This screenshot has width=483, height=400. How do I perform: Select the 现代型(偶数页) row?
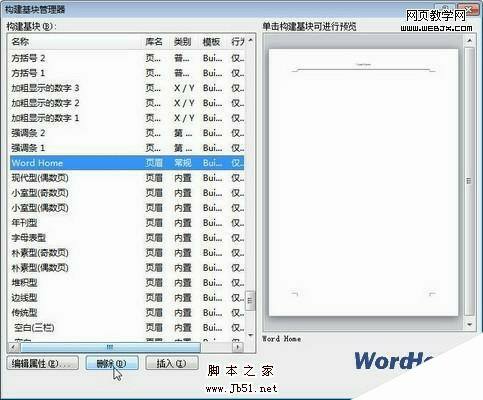coord(127,178)
